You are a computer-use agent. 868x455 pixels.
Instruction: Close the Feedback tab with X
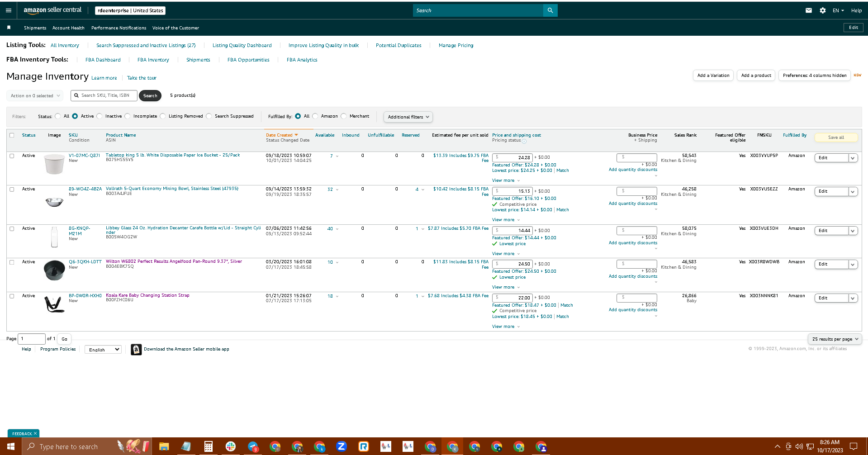[x=35, y=433]
